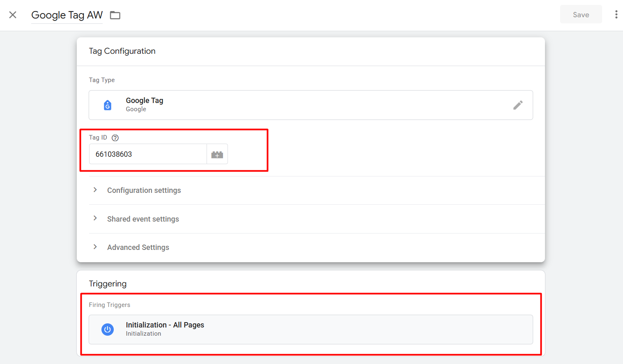Click the blue Initialization trigger power icon

(108, 330)
